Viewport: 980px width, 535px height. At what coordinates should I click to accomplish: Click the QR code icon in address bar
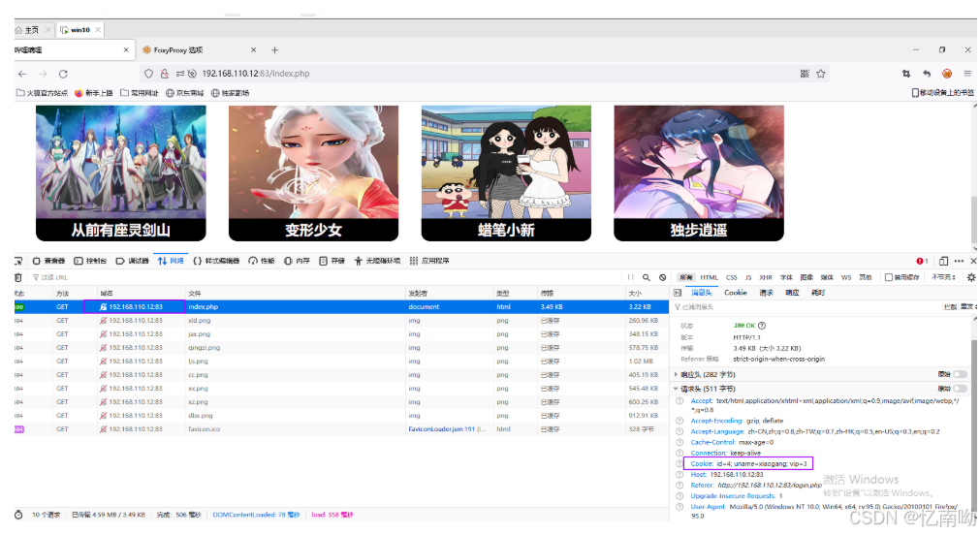click(805, 74)
